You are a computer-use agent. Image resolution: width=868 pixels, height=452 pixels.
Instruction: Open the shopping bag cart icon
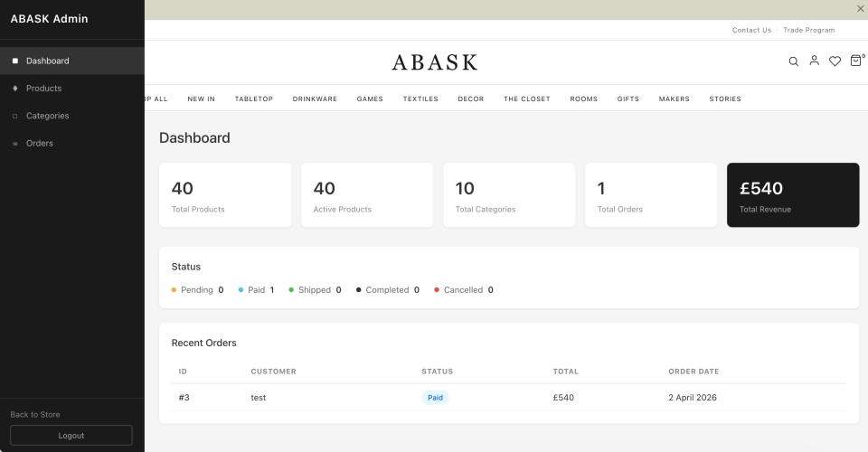click(855, 61)
